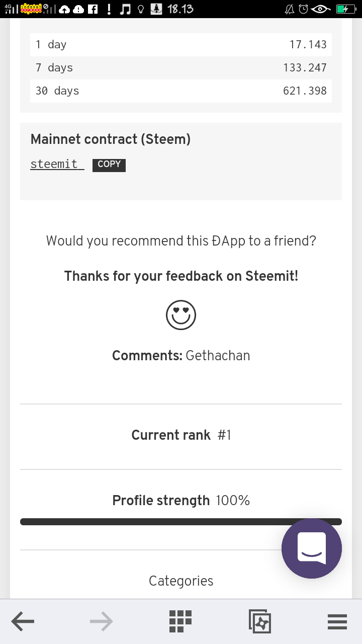Select the 1 day stats row

click(x=181, y=45)
